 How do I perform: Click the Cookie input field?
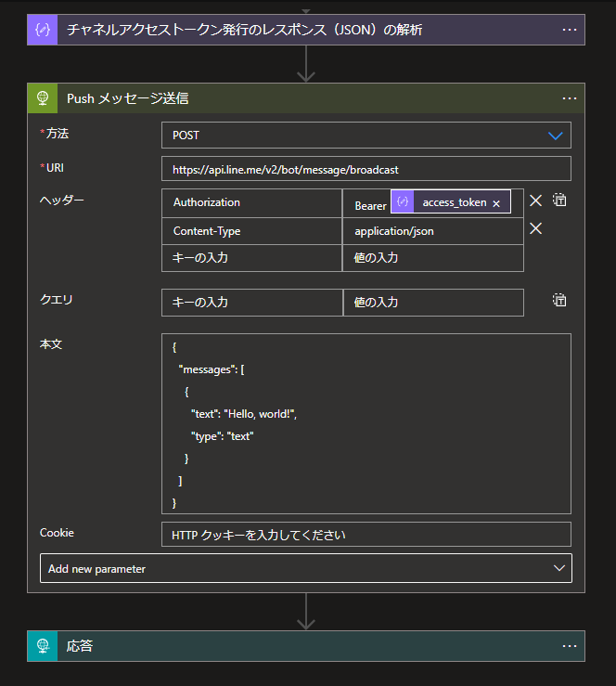(x=366, y=534)
